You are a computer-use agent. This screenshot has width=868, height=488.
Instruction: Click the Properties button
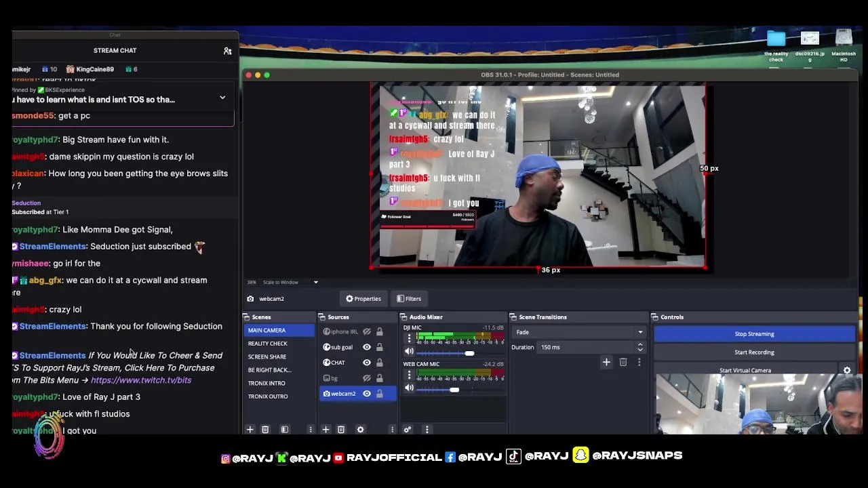point(363,299)
